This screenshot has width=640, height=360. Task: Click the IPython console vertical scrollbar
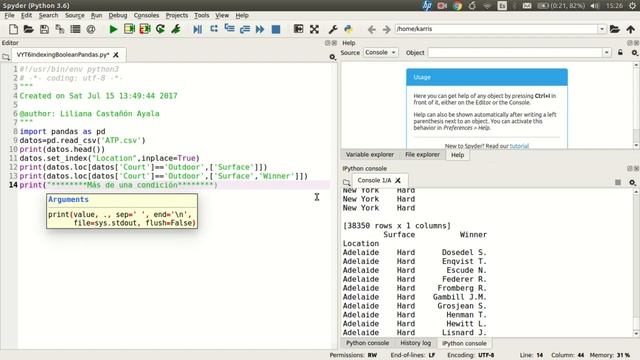tap(636, 261)
